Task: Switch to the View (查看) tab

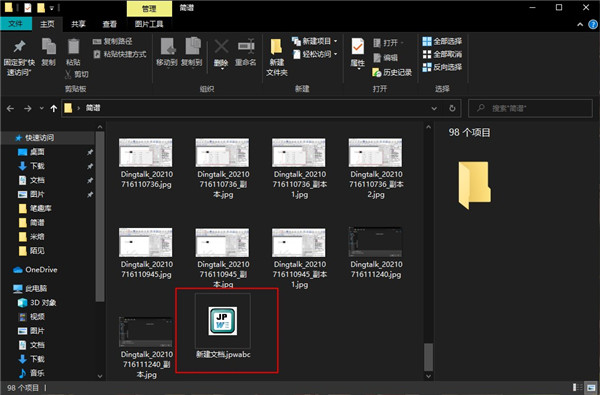Action: pyautogui.click(x=109, y=24)
